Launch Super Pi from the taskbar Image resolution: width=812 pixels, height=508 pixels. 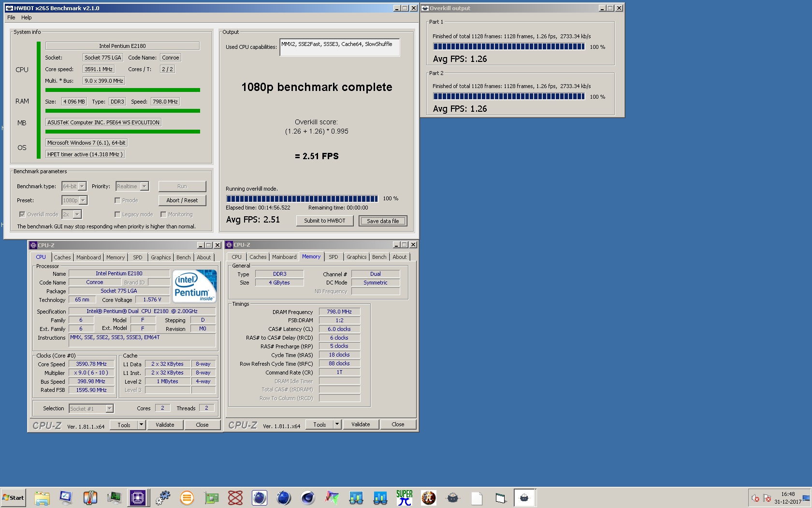(405, 497)
